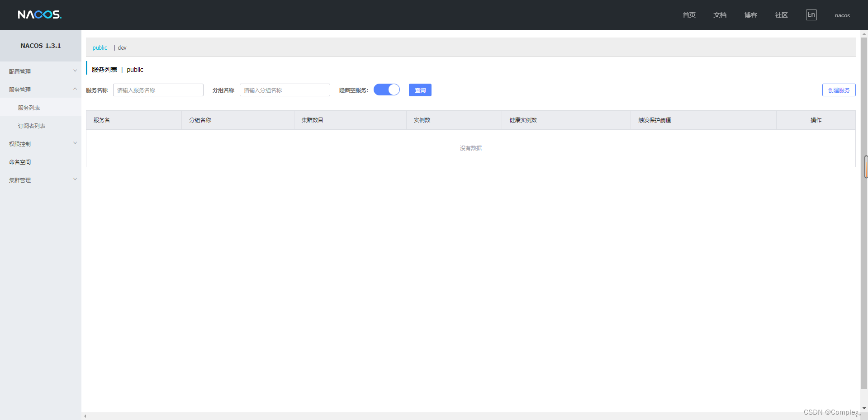
Task: Expand the 权限控制 section
Action: pos(41,143)
